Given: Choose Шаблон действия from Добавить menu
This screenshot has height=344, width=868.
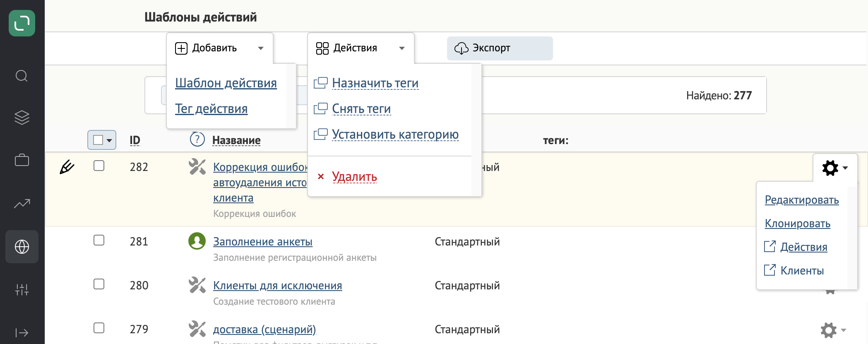Looking at the screenshot, I should coord(226,83).
